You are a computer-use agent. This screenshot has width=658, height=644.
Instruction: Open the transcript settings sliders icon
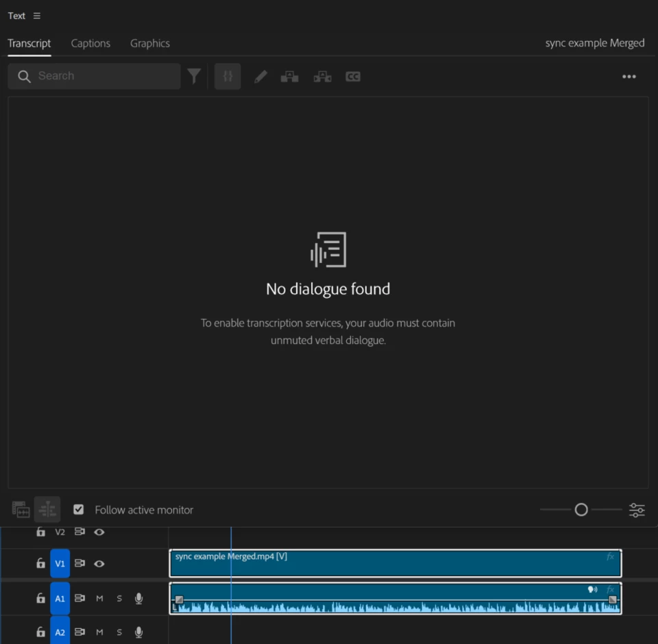point(637,510)
